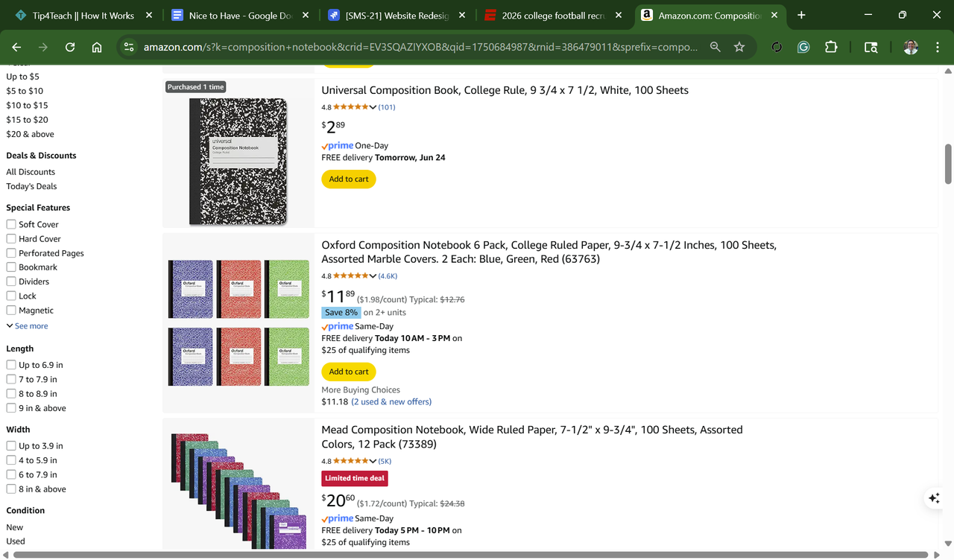Open the Chrome three-dot menu

click(938, 47)
